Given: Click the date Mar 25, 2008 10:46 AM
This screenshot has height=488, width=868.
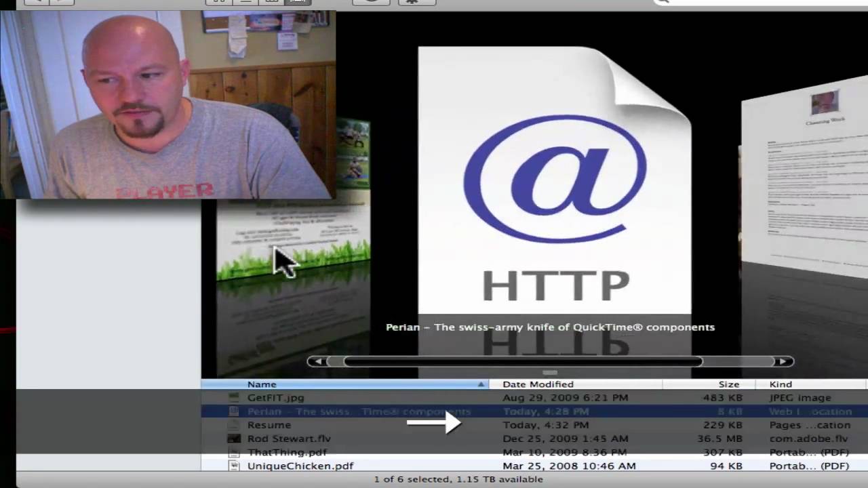Looking at the screenshot, I should (569, 466).
